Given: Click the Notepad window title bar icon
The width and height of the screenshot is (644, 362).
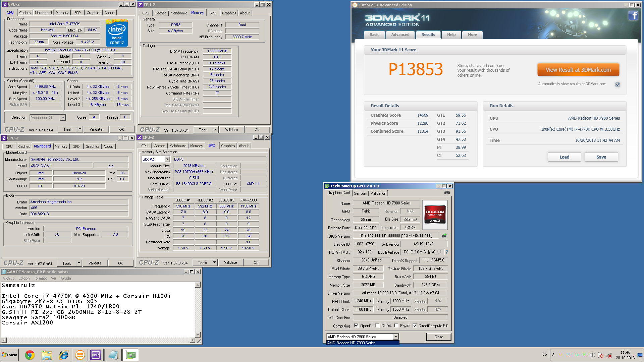Looking at the screenshot, I should (4, 272).
